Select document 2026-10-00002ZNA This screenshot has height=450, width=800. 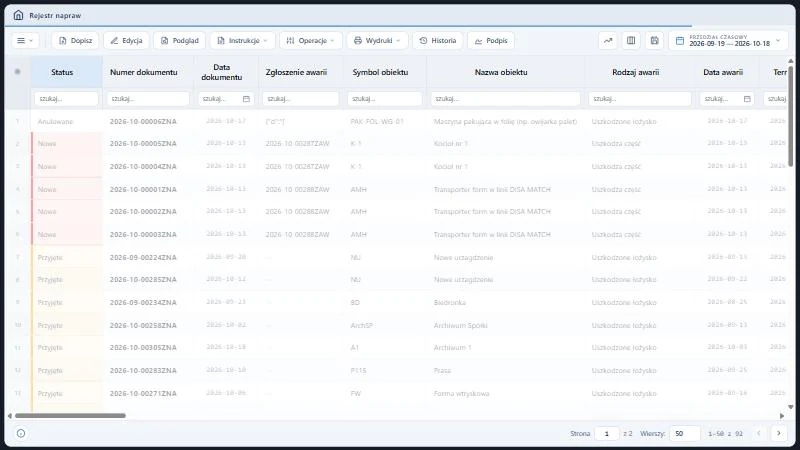(x=143, y=211)
